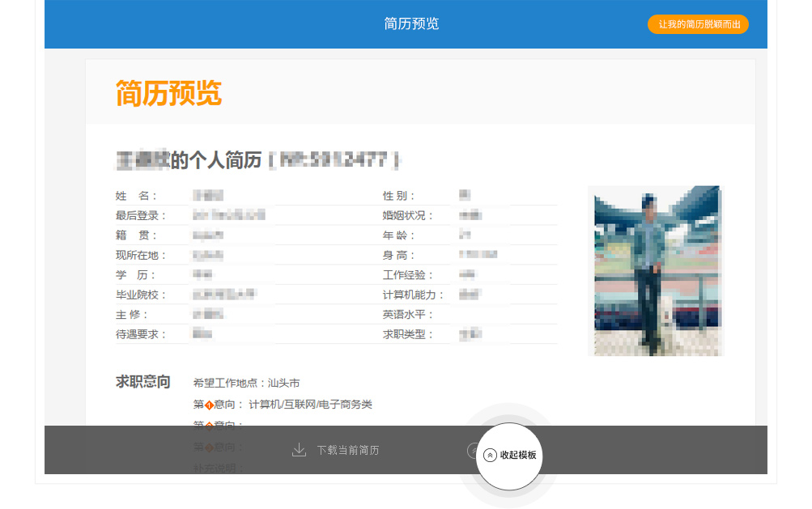
Task: Click the 最后登录 field label
Action: 141,216
